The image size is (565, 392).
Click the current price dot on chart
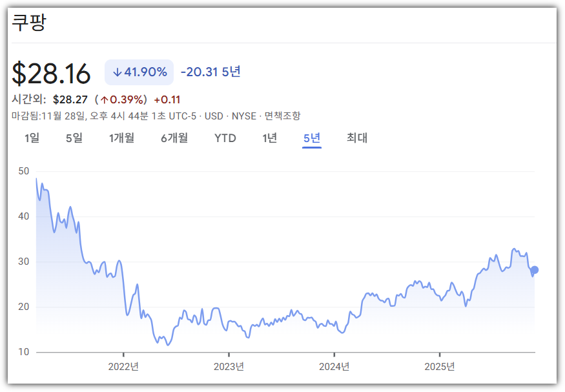[x=535, y=270]
